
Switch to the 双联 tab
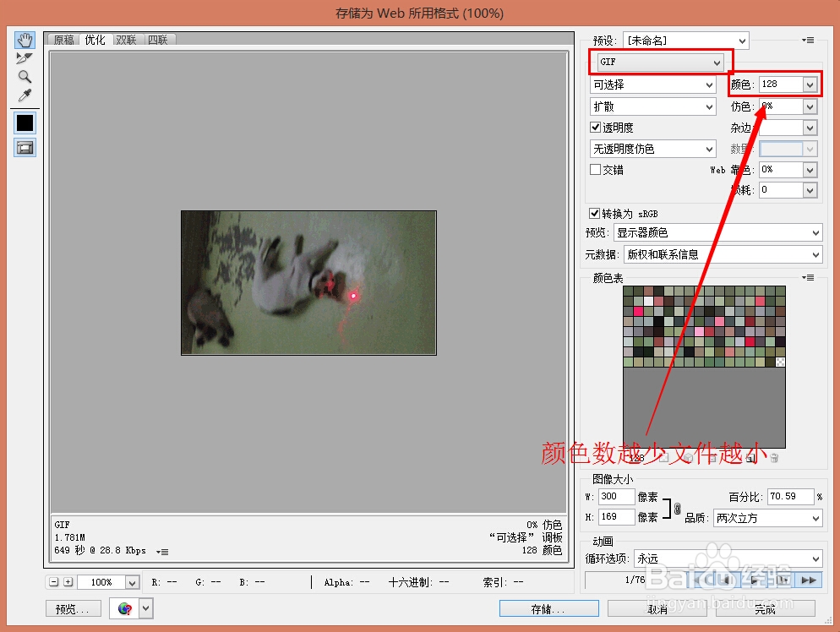click(x=127, y=40)
